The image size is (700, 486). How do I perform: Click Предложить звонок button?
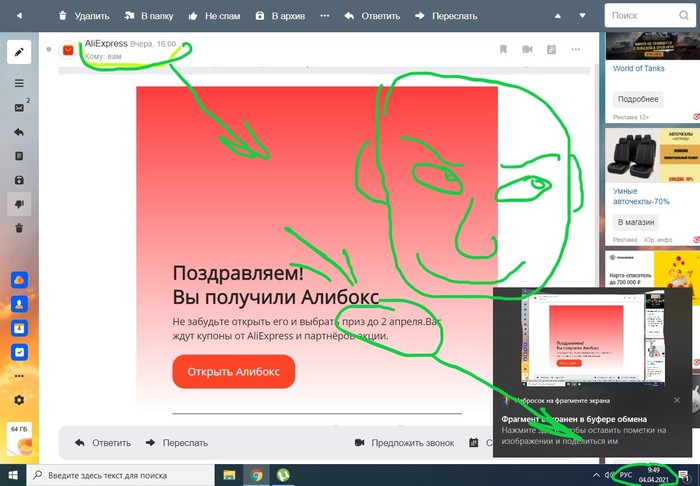[404, 443]
